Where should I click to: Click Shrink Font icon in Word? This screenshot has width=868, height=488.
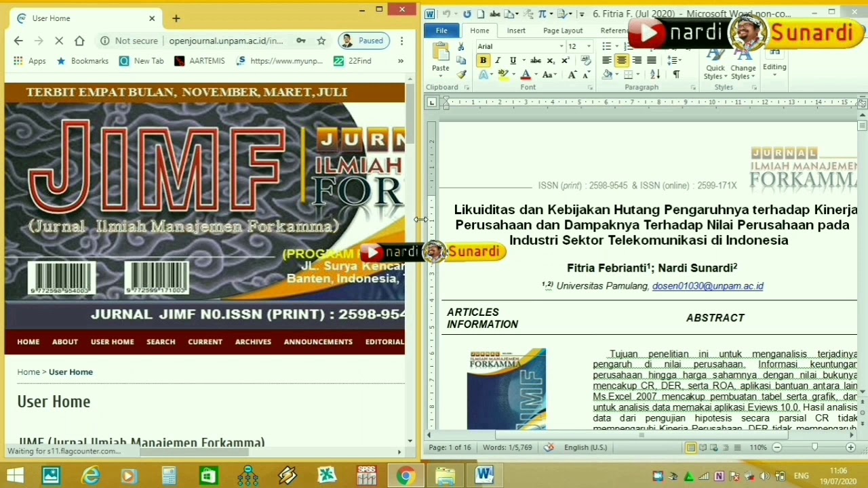pyautogui.click(x=587, y=75)
